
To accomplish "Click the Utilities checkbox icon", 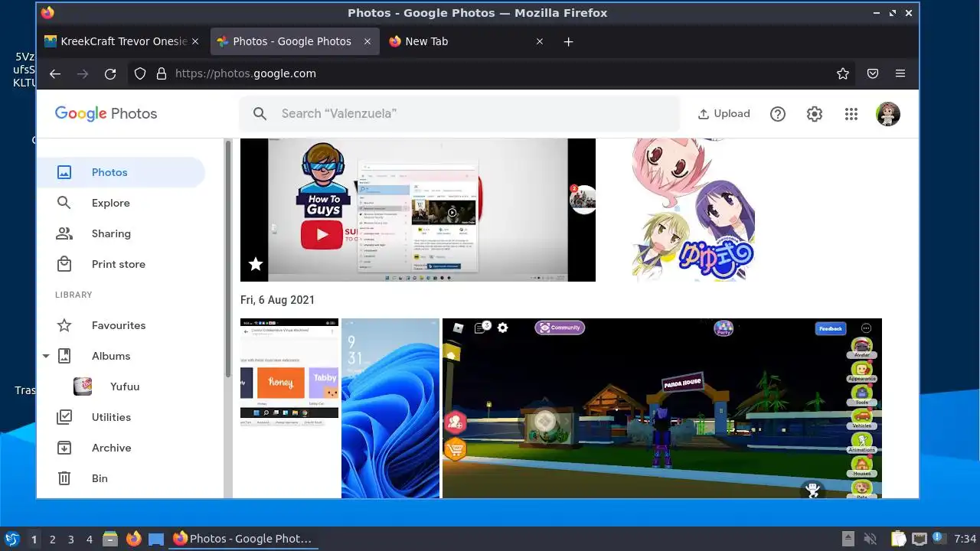I will tap(64, 417).
